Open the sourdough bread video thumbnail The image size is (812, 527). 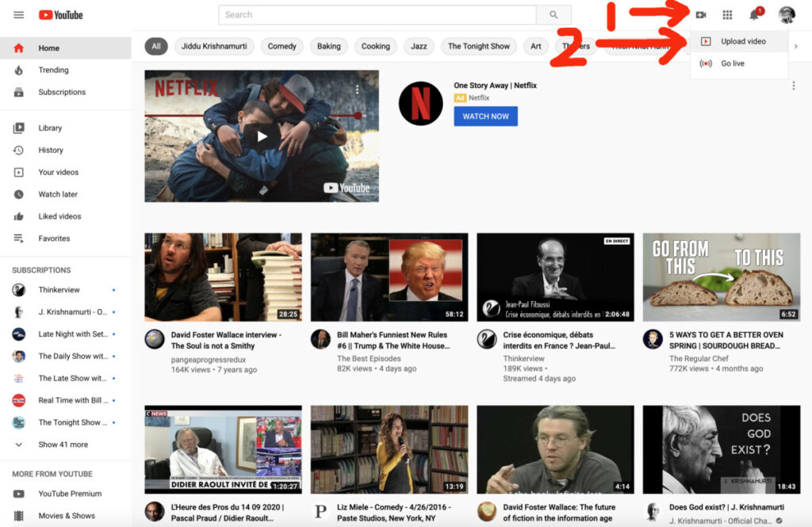(722, 277)
